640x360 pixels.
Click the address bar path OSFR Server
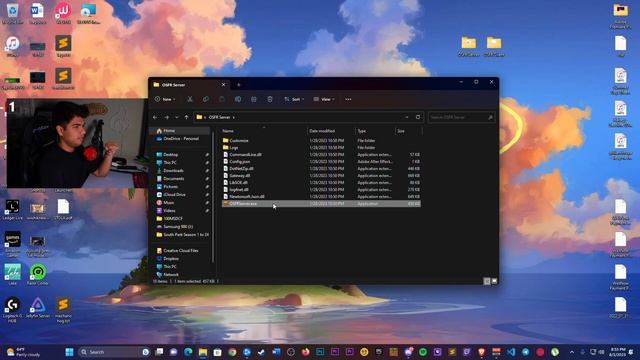pyautogui.click(x=219, y=117)
